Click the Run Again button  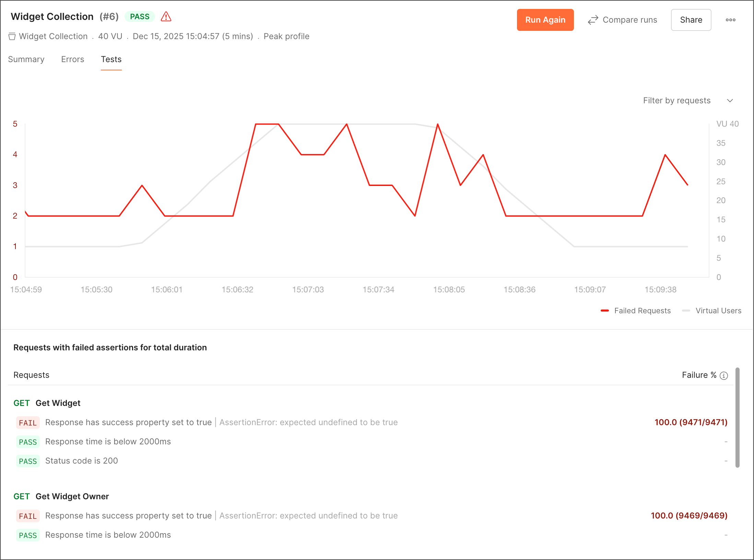pos(545,20)
